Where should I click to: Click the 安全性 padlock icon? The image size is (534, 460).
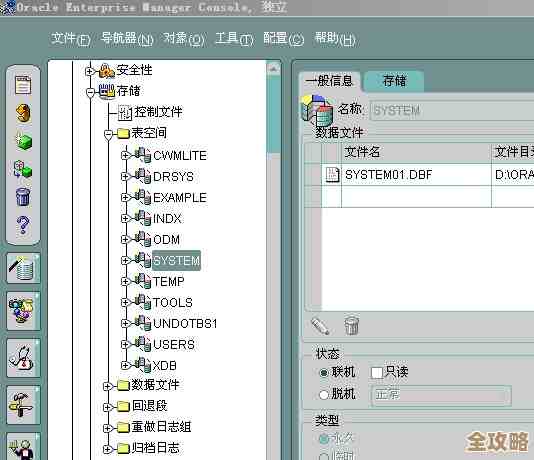coord(107,71)
